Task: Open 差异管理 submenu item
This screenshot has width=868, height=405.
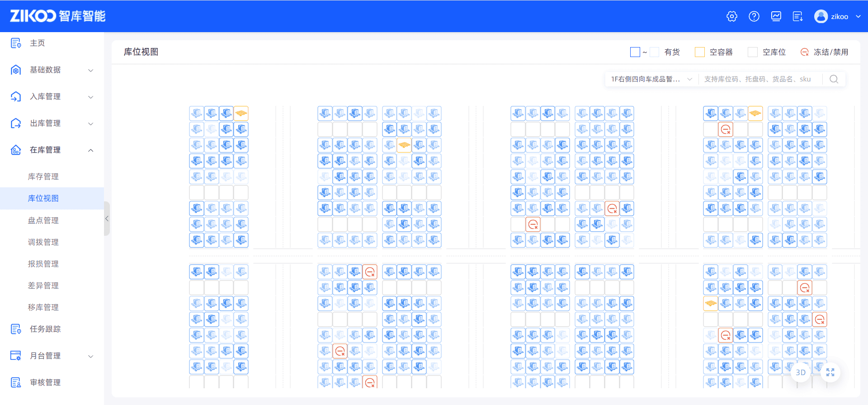Action: click(43, 286)
